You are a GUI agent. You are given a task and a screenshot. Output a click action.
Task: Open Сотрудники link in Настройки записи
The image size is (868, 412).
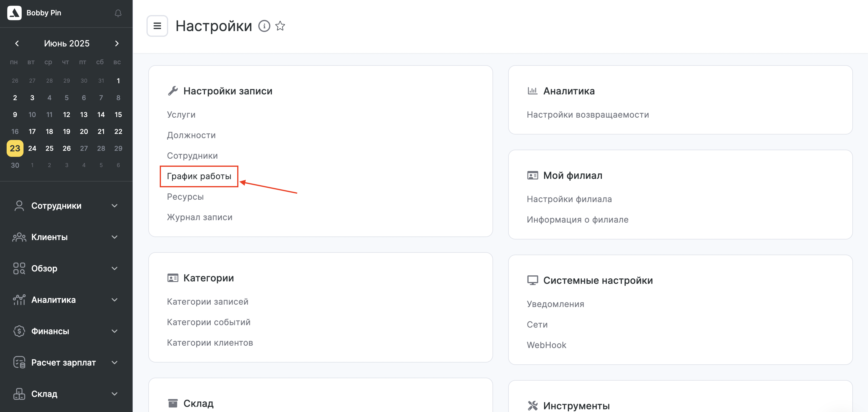click(192, 156)
